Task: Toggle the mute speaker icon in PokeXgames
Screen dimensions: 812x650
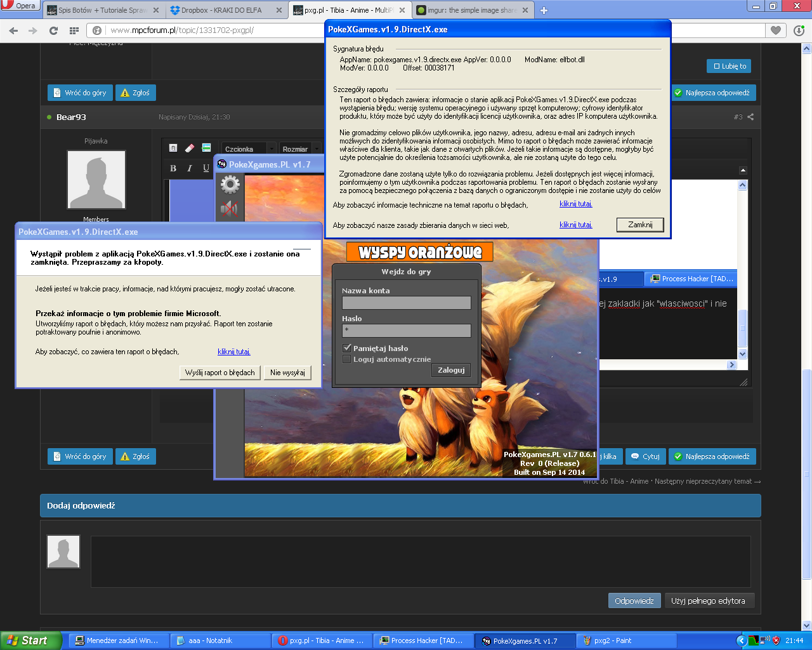Action: pyautogui.click(x=229, y=208)
